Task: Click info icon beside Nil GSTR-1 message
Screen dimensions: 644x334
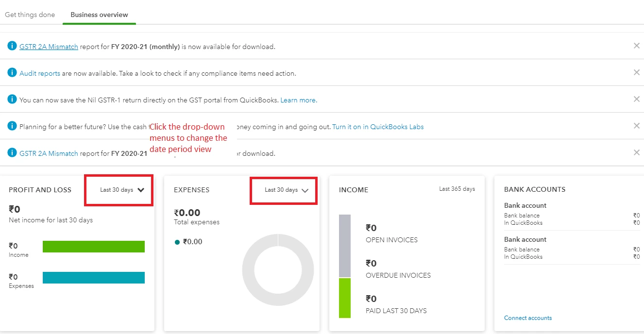Action: coord(12,100)
